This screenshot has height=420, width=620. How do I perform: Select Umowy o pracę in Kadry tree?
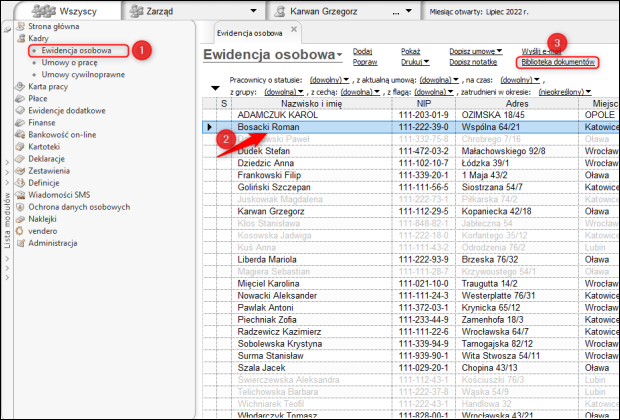69,61
